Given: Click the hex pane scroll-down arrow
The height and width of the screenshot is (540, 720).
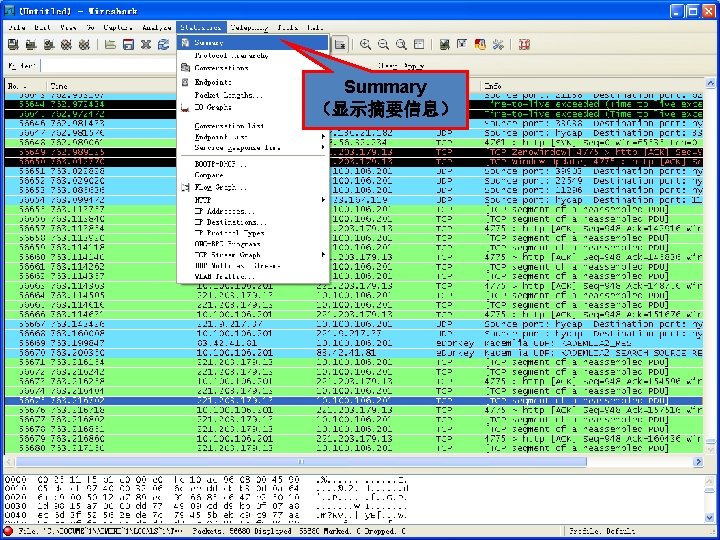Looking at the screenshot, I should click(710, 518).
